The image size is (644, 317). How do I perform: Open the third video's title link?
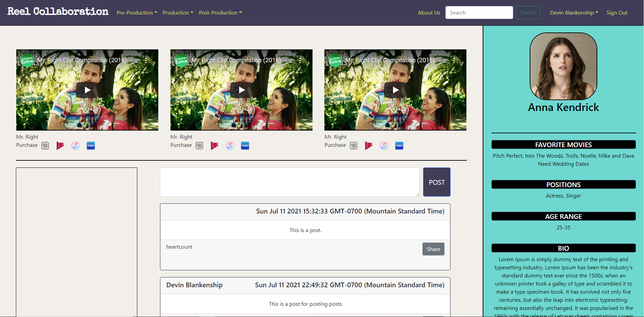(390, 60)
